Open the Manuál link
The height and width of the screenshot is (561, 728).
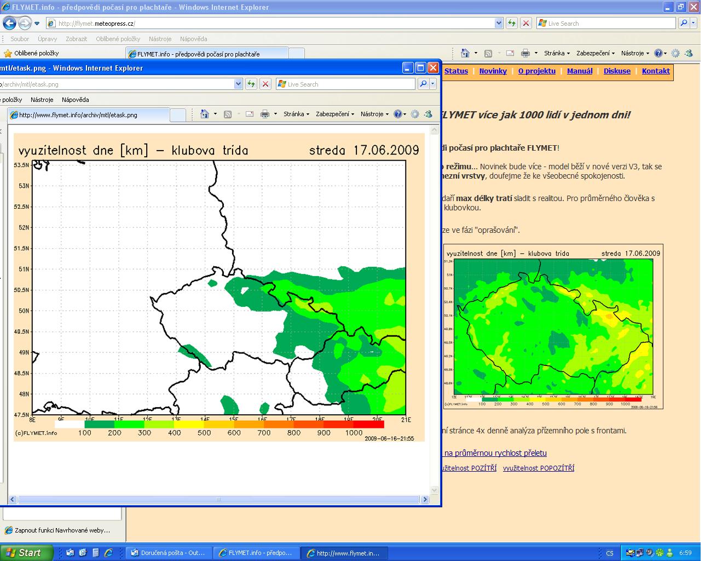pos(580,71)
